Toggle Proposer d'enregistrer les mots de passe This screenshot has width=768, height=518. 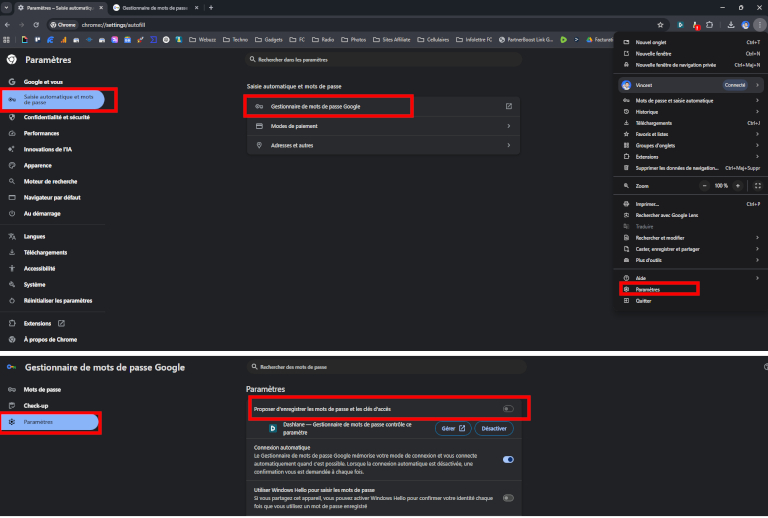508,409
